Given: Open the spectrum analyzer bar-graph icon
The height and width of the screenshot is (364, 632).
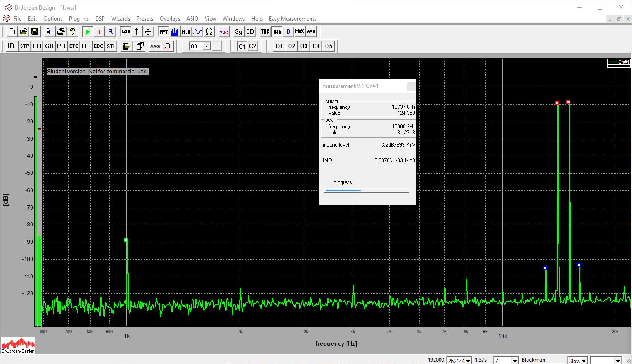Looking at the screenshot, I should point(175,32).
